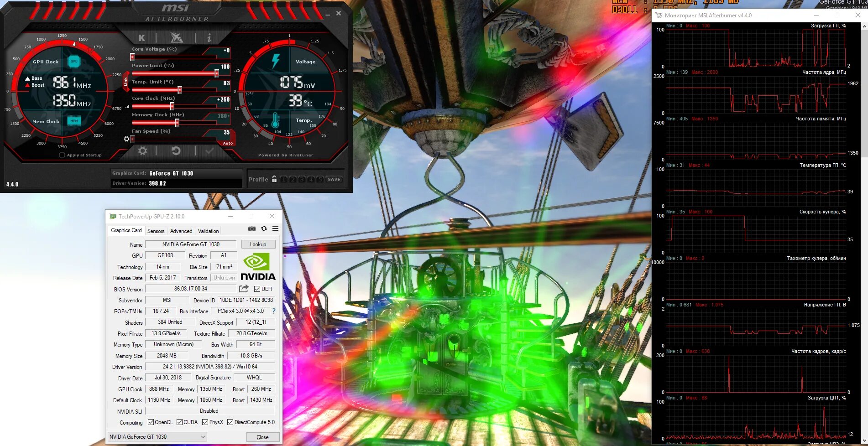Toggle the OpenCL checkbox

(x=151, y=422)
